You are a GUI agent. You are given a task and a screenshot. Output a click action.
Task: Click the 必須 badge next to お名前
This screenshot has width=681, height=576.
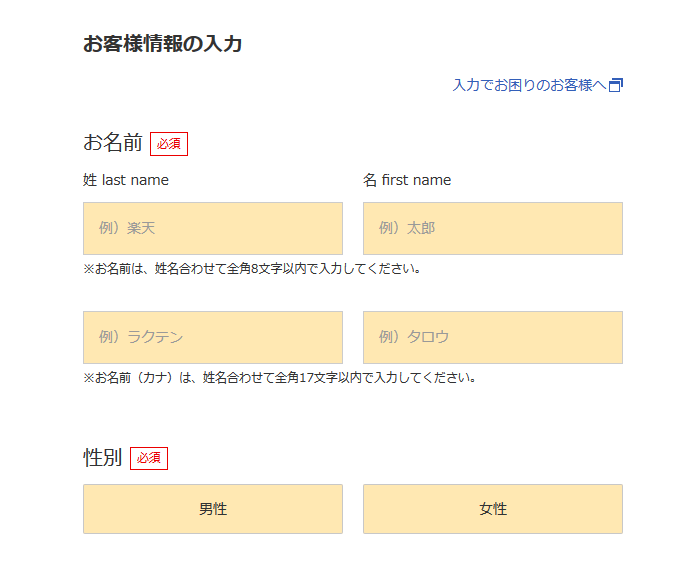coord(169,144)
